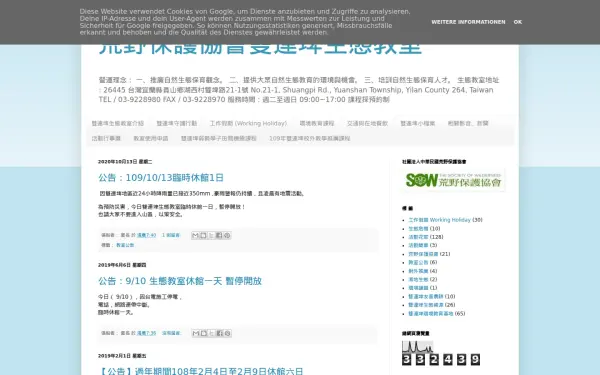Click the date heading 2019年6月6日
Image resolution: width=600 pixels, height=375 pixels.
pos(122,265)
